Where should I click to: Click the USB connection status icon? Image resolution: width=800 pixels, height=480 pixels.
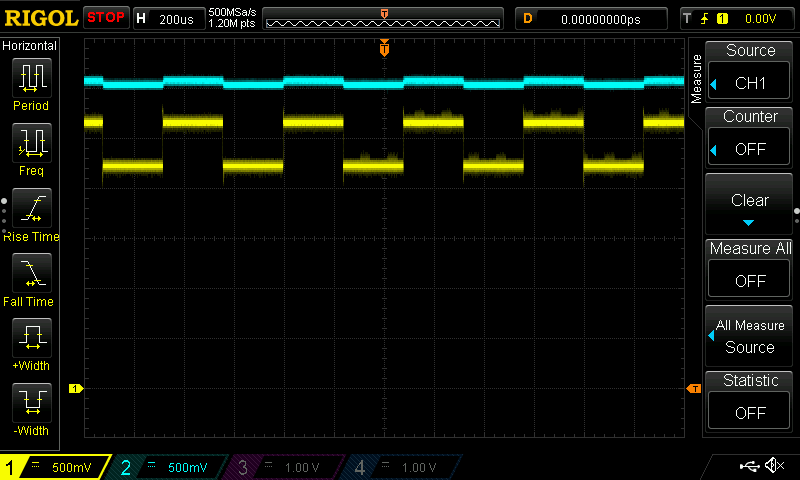750,465
